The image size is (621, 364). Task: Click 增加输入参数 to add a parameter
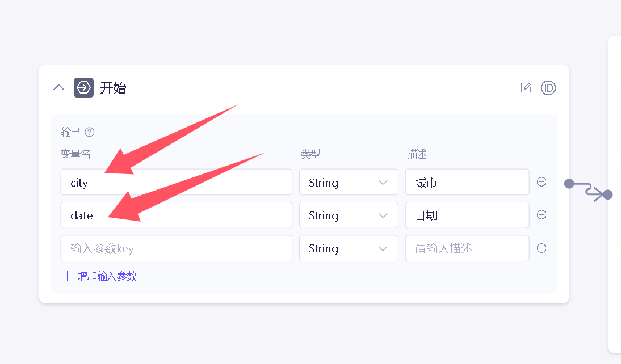pos(99,275)
